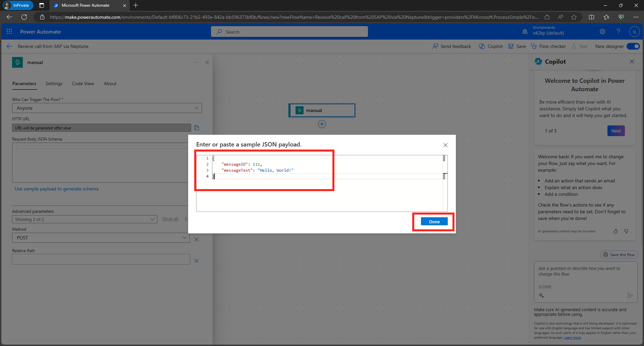Click Send feedback
The image size is (644, 346).
pyautogui.click(x=452, y=46)
